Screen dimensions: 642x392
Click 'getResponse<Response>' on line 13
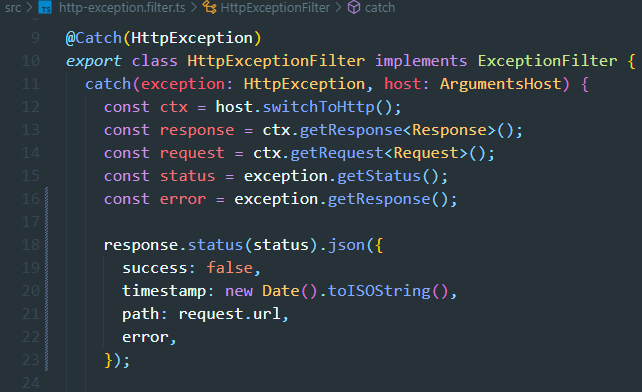coord(398,130)
